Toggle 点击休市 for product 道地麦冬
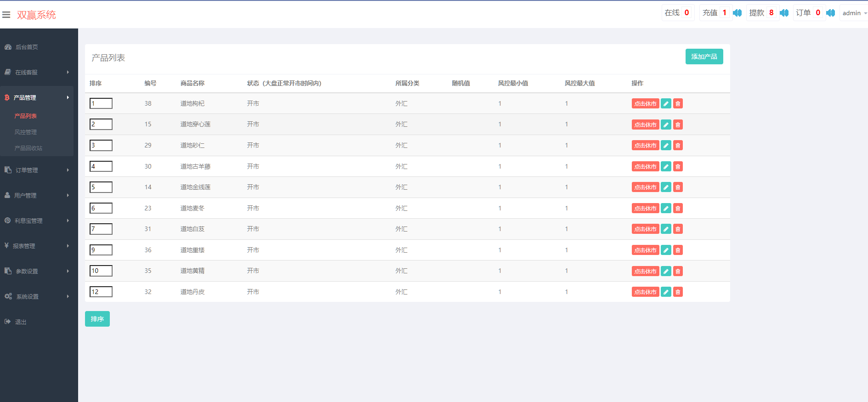 click(645, 209)
